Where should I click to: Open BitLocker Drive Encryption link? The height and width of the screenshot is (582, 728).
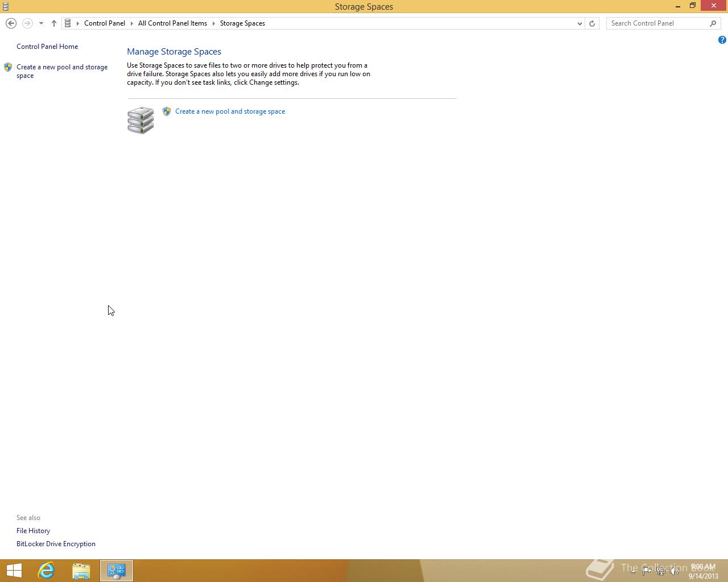tap(56, 544)
